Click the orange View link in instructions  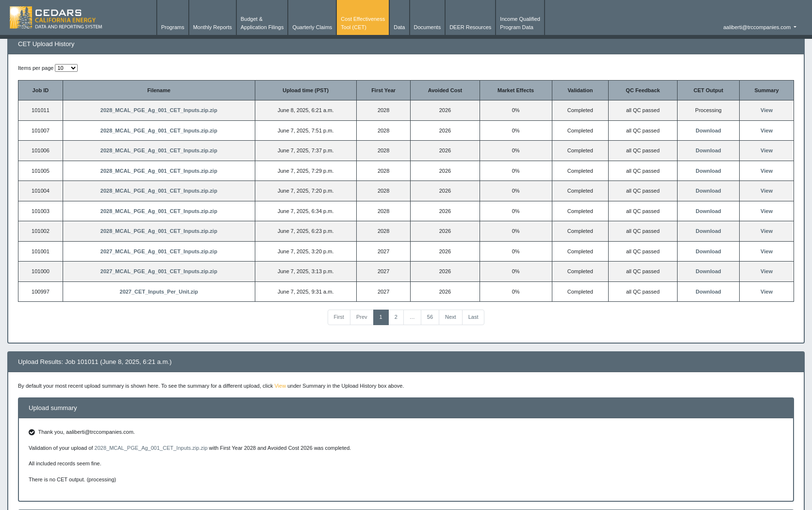pyautogui.click(x=280, y=386)
